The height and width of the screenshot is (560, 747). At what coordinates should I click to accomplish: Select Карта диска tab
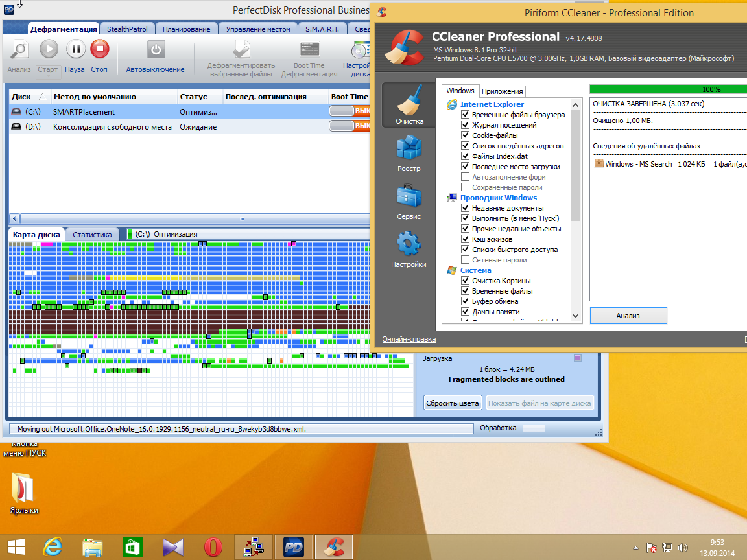click(x=36, y=234)
